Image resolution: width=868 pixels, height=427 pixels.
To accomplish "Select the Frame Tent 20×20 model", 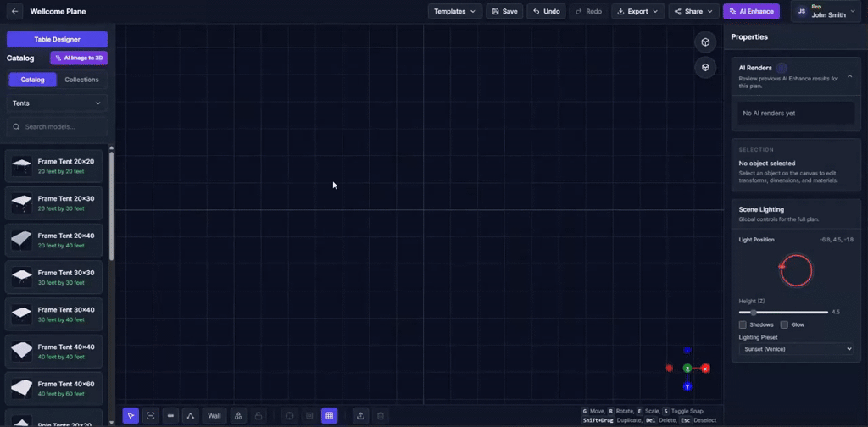I will (x=53, y=166).
